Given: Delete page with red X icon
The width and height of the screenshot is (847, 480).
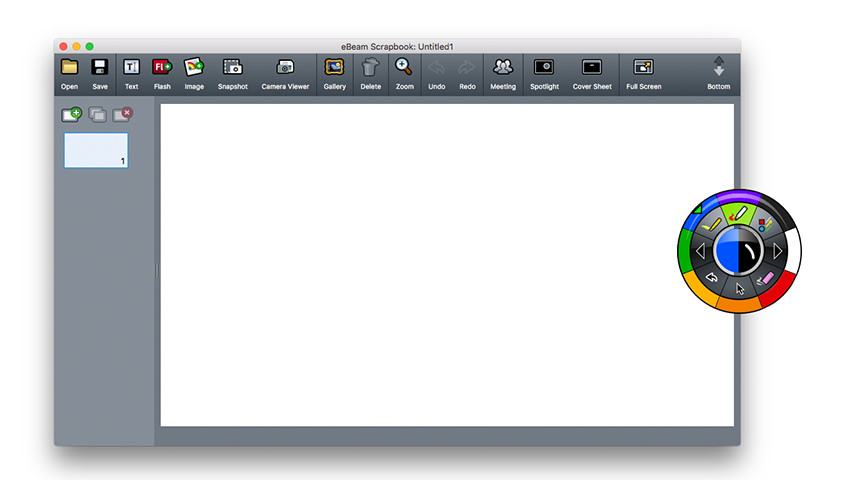Looking at the screenshot, I should (123, 114).
